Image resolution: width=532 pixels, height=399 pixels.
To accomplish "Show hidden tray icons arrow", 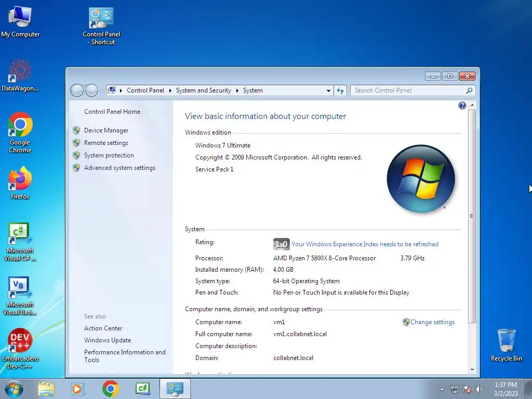I will coord(442,389).
